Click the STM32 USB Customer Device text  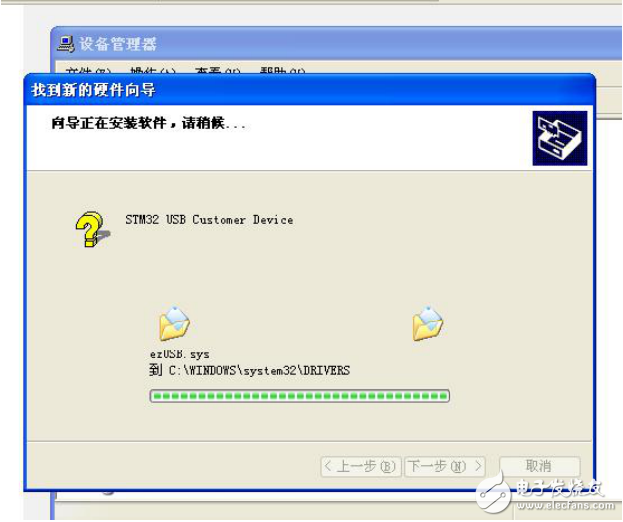click(209, 220)
